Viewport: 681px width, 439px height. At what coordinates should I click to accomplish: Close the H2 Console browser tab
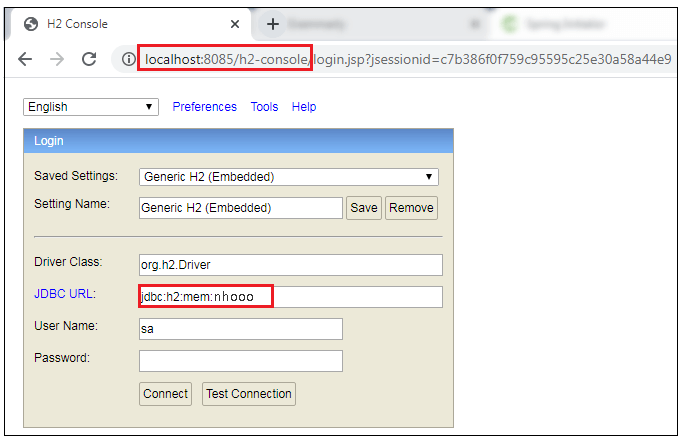(x=234, y=24)
